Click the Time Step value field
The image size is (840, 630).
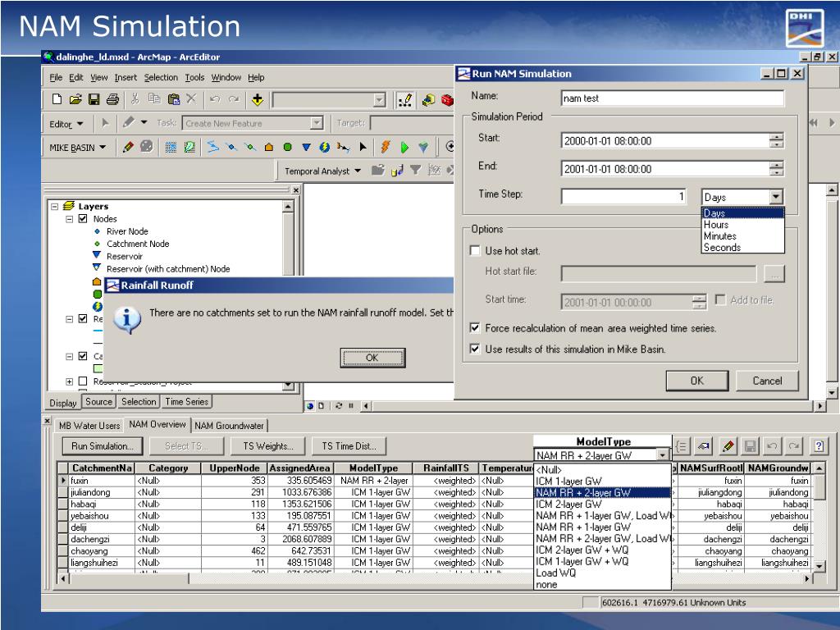click(x=623, y=197)
